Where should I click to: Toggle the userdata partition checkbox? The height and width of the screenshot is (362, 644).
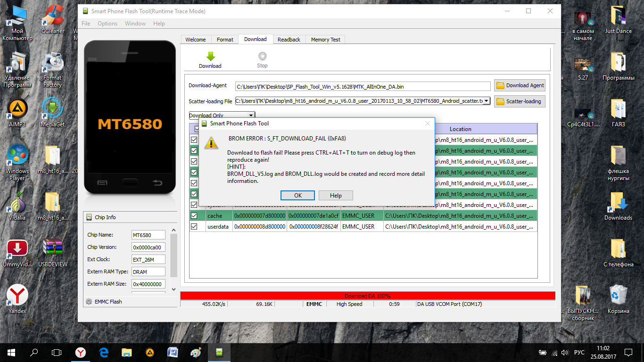194,227
